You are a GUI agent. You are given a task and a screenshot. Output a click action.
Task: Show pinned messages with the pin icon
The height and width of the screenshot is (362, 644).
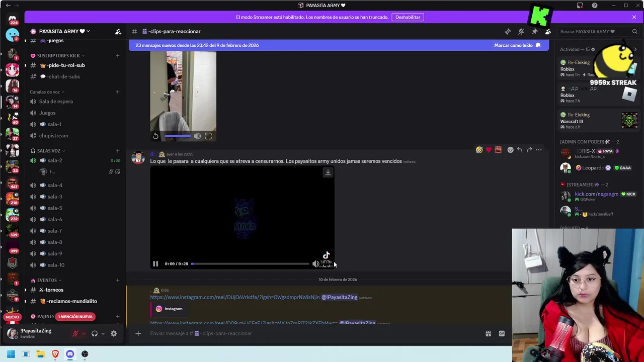point(535,31)
